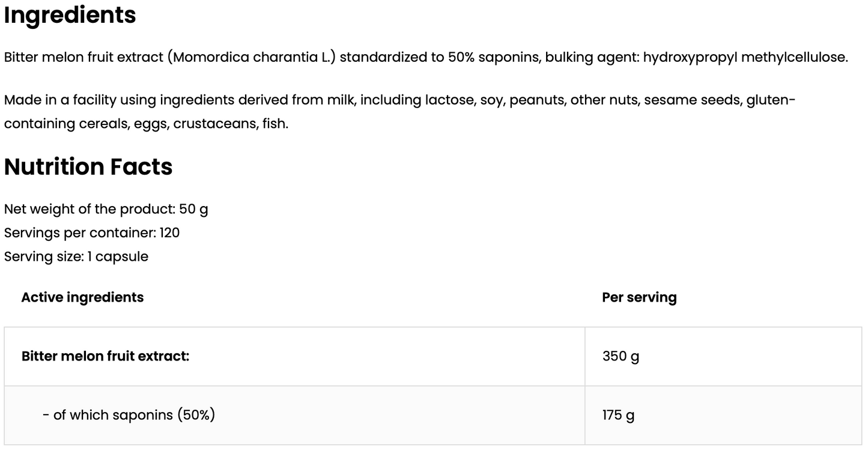The width and height of the screenshot is (868, 450).
Task: Click the Nutrition Facts heading
Action: click(88, 167)
